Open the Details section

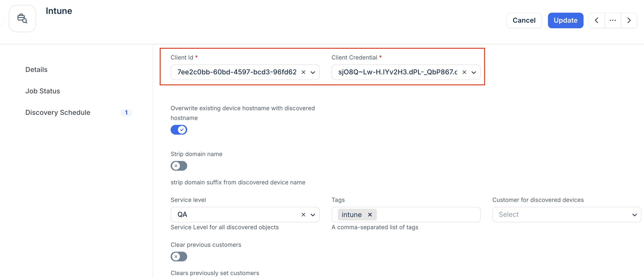(37, 69)
